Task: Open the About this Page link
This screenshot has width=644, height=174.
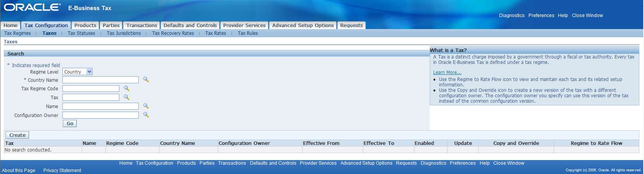Action: click(x=19, y=171)
